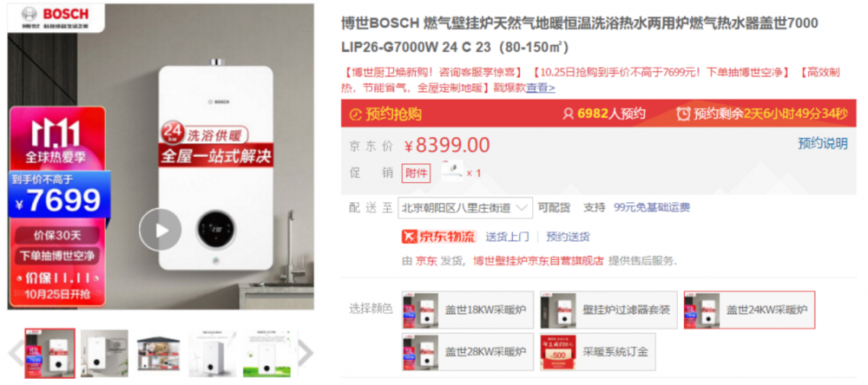
Task: Open the 预约说明 link
Action: click(x=823, y=144)
